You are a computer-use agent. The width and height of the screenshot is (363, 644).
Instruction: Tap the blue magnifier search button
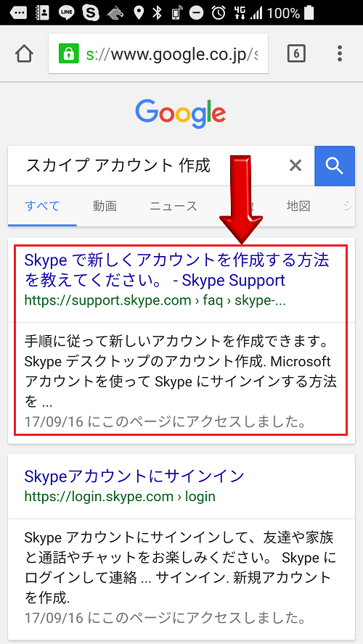pos(334,166)
